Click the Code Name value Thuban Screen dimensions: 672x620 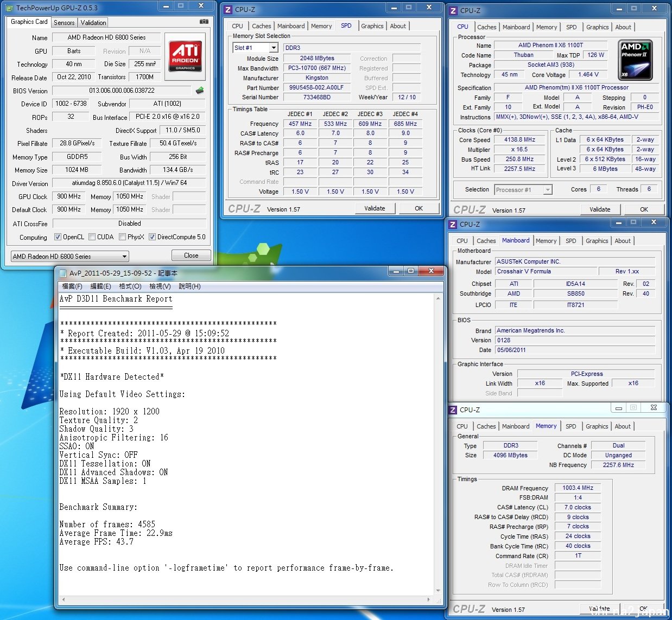523,55
